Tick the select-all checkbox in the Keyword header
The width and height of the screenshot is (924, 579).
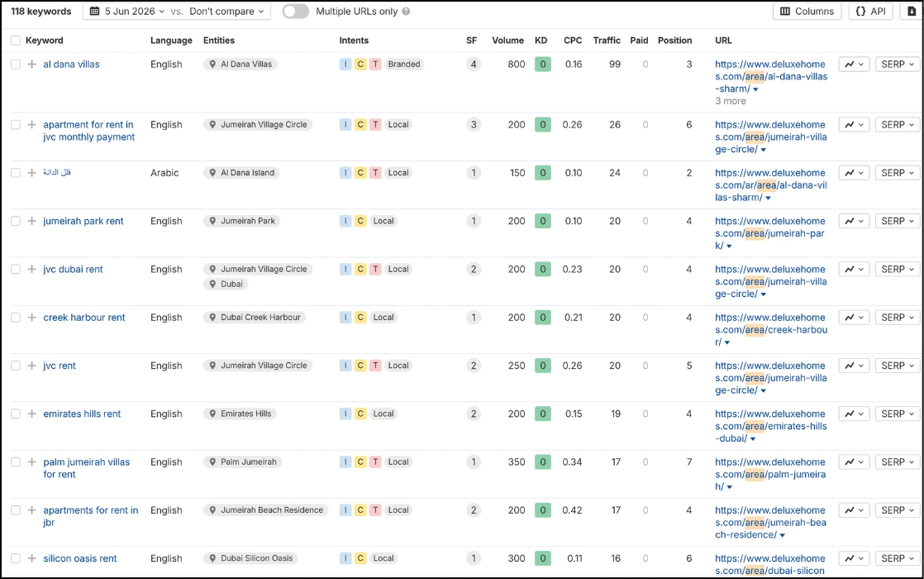coord(16,41)
